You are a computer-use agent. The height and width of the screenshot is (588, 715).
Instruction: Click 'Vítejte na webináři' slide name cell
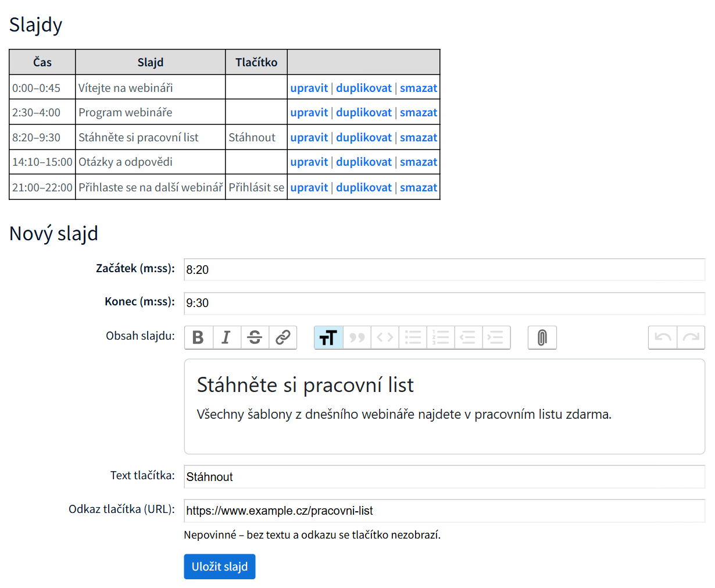click(x=151, y=88)
